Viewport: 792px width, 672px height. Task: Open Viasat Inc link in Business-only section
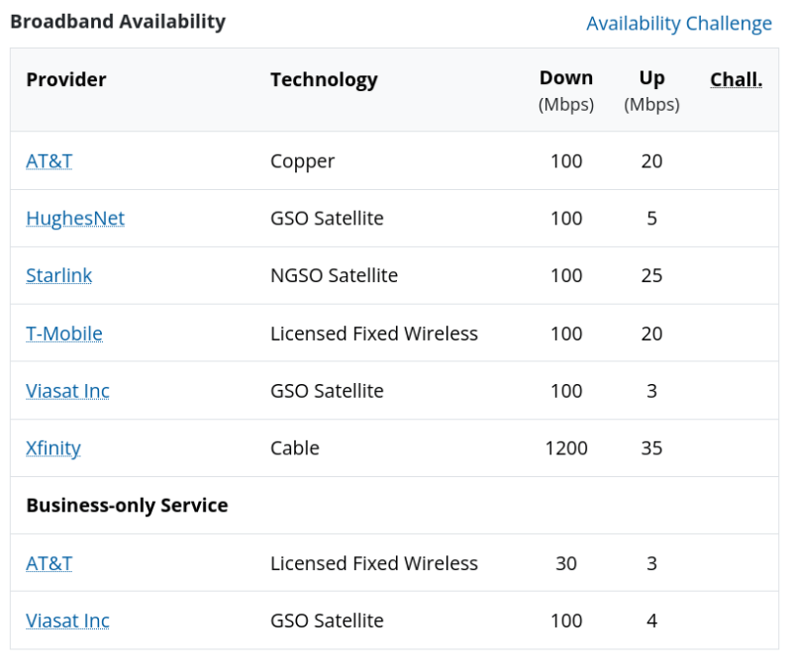67,621
